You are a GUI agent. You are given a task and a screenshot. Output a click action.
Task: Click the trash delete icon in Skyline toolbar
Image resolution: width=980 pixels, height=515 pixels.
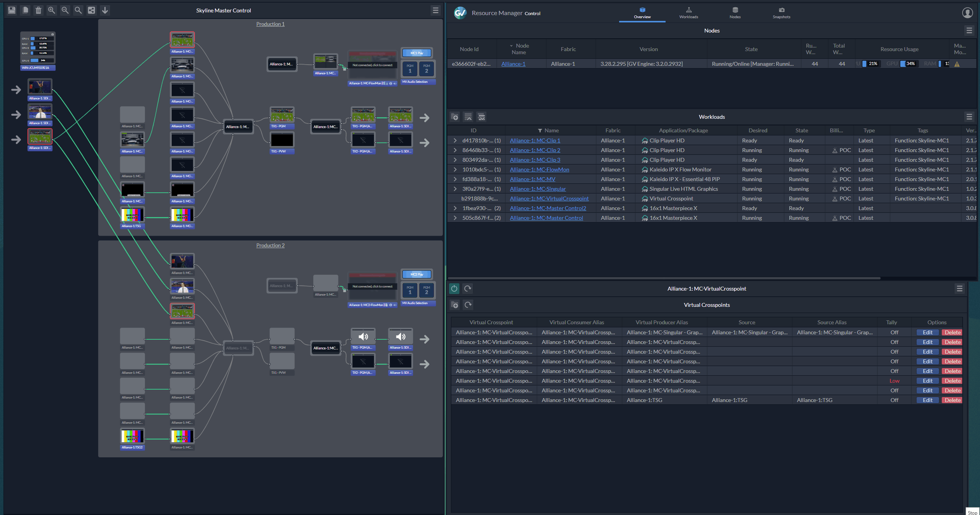[38, 10]
